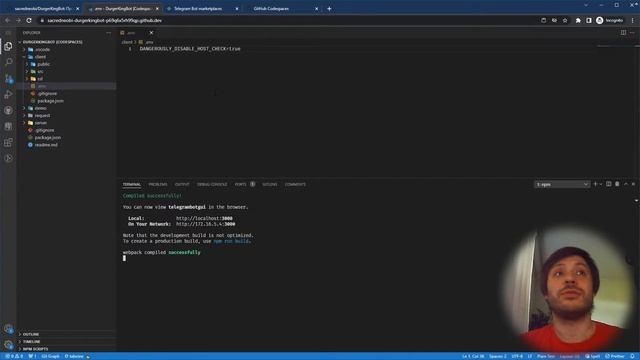Open the Extensions view
This screenshot has width=640, height=360.
click(x=8, y=142)
